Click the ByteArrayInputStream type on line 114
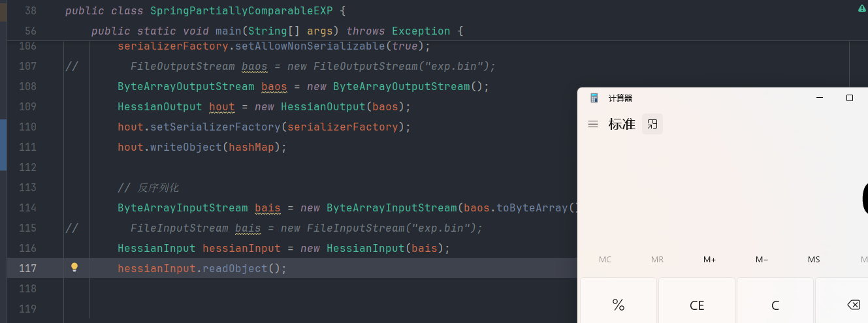 coord(183,208)
